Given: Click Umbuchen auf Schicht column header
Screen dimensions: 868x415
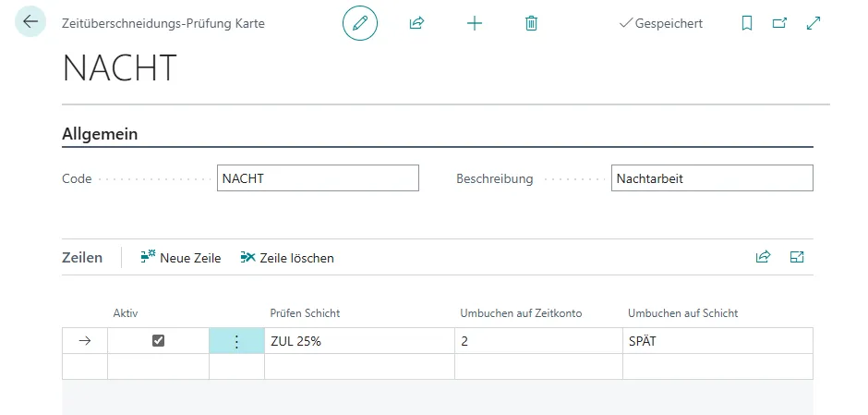Looking at the screenshot, I should pos(683,313).
